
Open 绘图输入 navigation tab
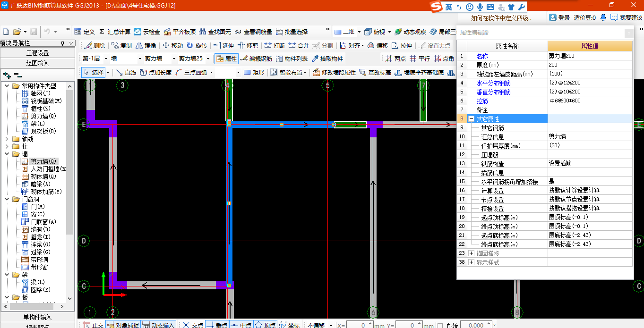[38, 63]
